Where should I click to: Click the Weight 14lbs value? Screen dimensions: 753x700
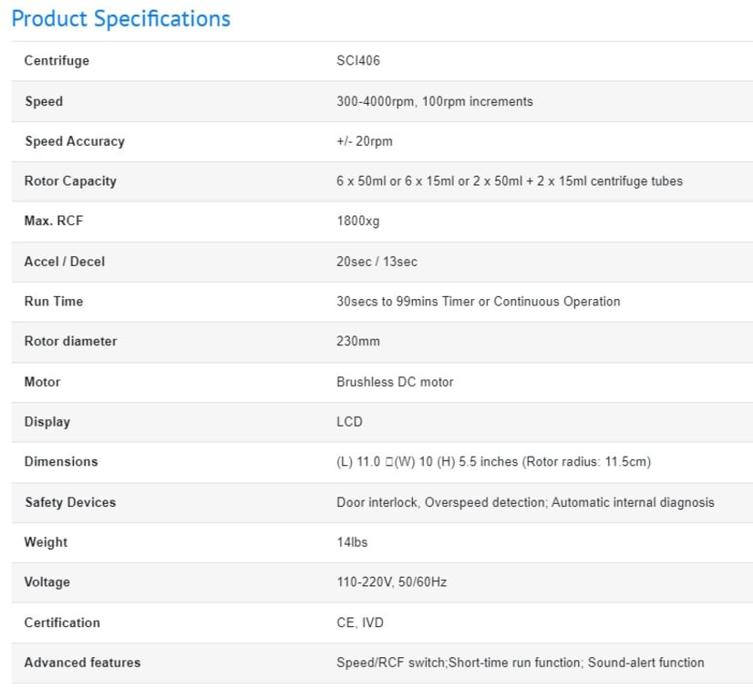pyautogui.click(x=352, y=542)
